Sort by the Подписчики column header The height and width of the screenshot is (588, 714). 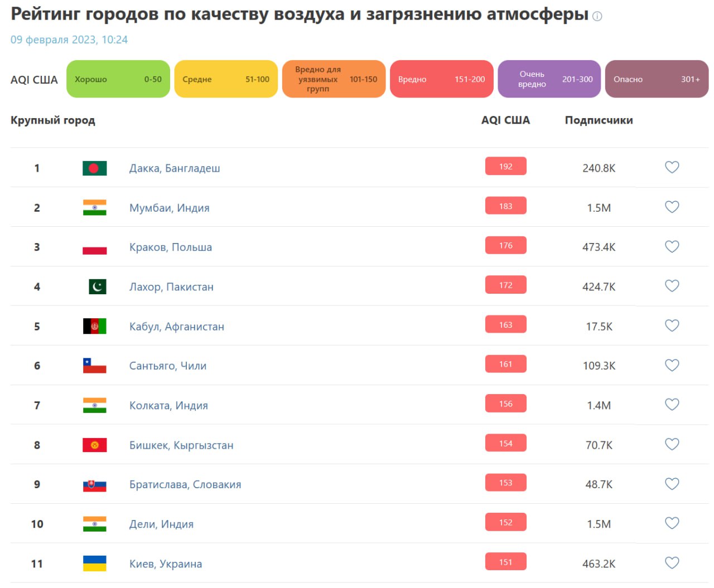(x=599, y=120)
